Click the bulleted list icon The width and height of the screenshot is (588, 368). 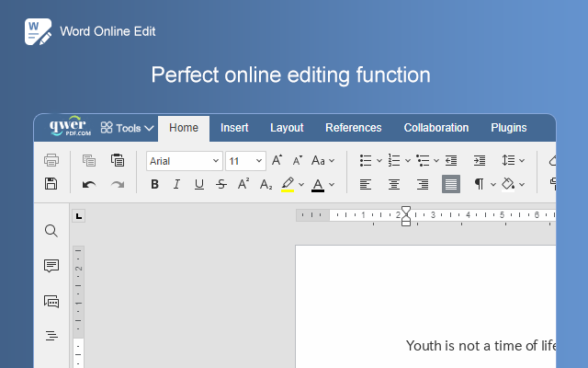(x=366, y=160)
